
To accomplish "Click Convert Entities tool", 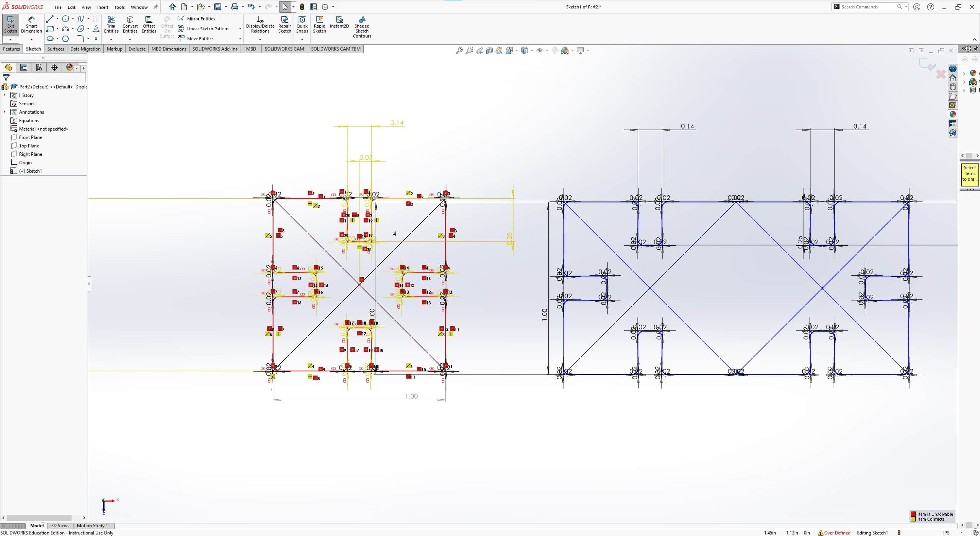I will pyautogui.click(x=130, y=25).
